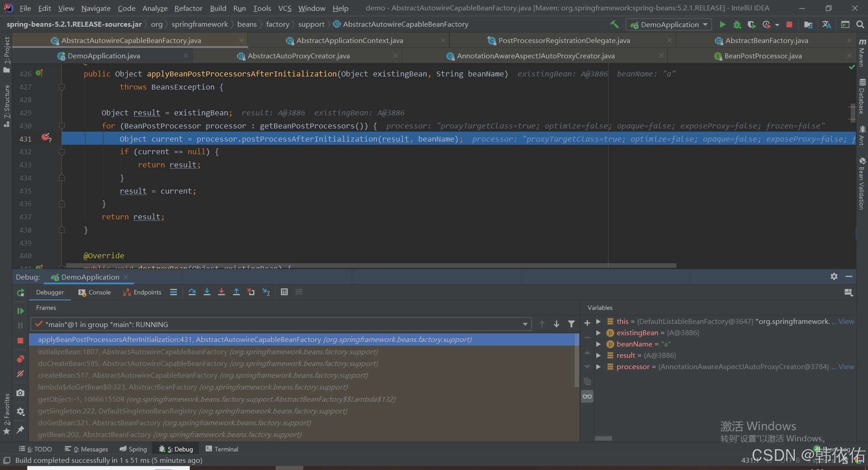Expand the result variable node
The width and height of the screenshot is (868, 470).
pyautogui.click(x=599, y=356)
